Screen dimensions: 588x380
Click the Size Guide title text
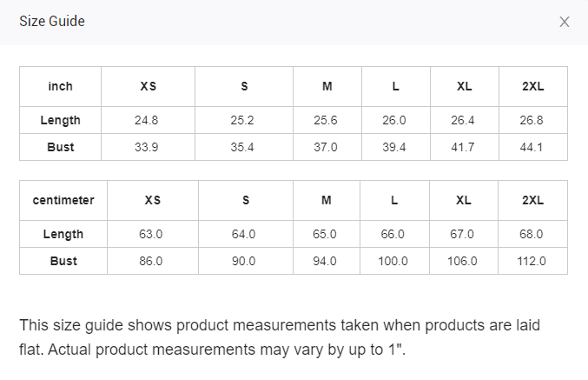(x=52, y=22)
